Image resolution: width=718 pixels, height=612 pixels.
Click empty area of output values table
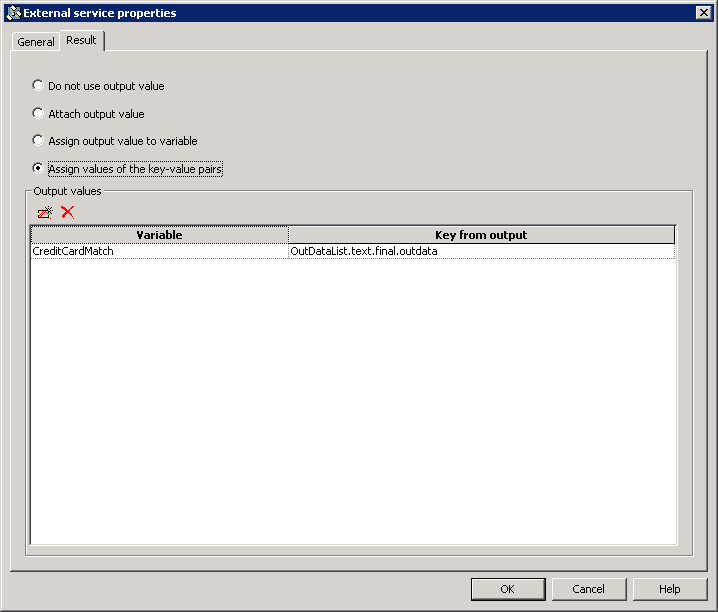click(x=353, y=400)
